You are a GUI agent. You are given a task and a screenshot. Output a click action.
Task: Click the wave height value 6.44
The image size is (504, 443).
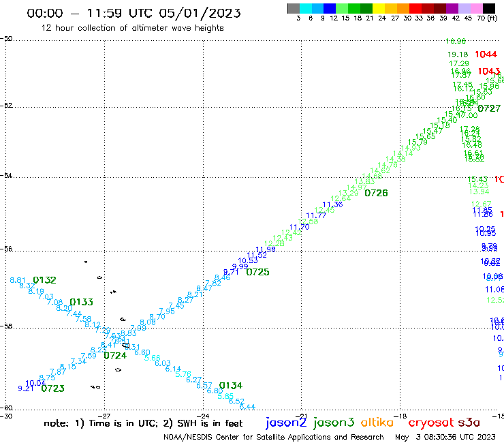coord(248,407)
